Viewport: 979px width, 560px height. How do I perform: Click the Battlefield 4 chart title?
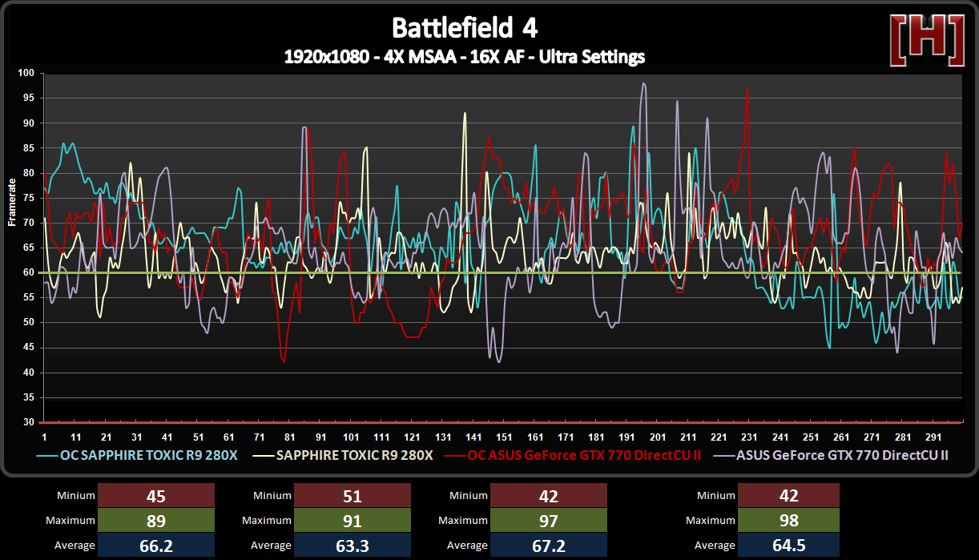click(464, 28)
